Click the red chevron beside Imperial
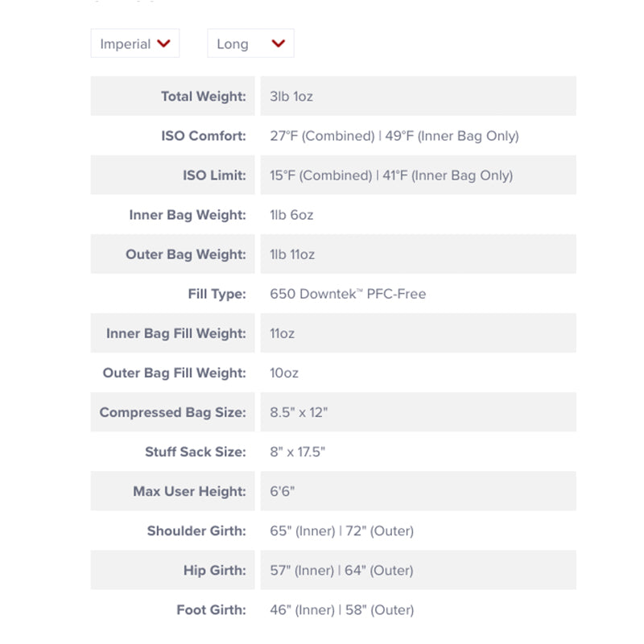This screenshot has width=644, height=644. pos(164,43)
